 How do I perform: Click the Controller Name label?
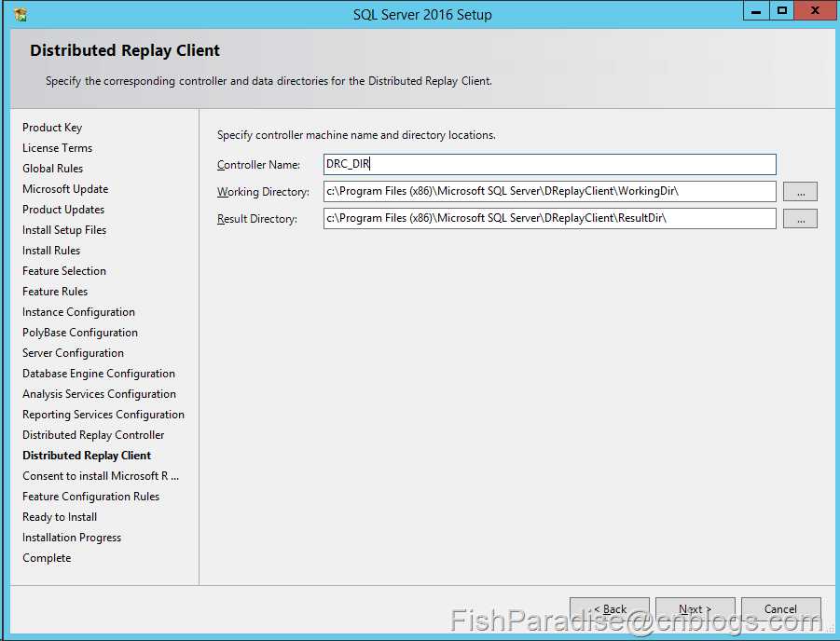258,165
